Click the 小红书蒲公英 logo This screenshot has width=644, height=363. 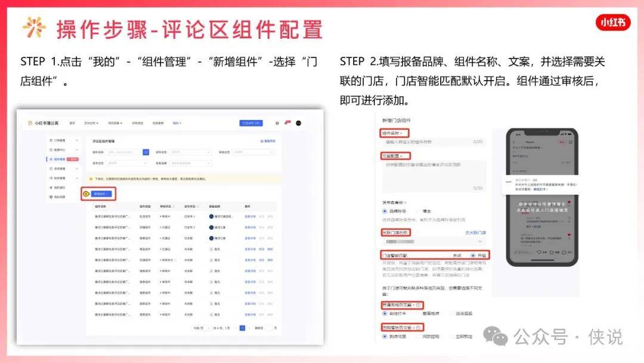pyautogui.click(x=43, y=123)
